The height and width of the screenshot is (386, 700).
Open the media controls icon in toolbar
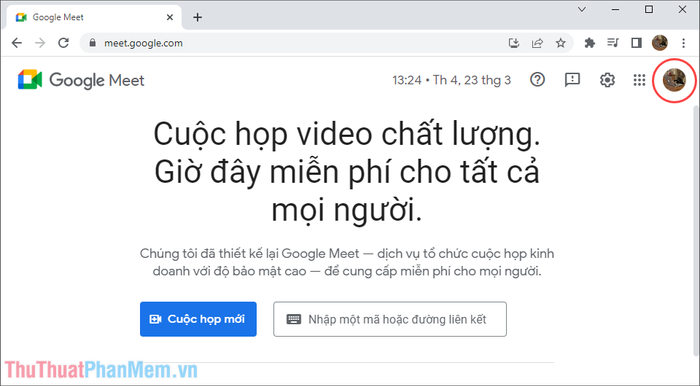pyautogui.click(x=613, y=43)
